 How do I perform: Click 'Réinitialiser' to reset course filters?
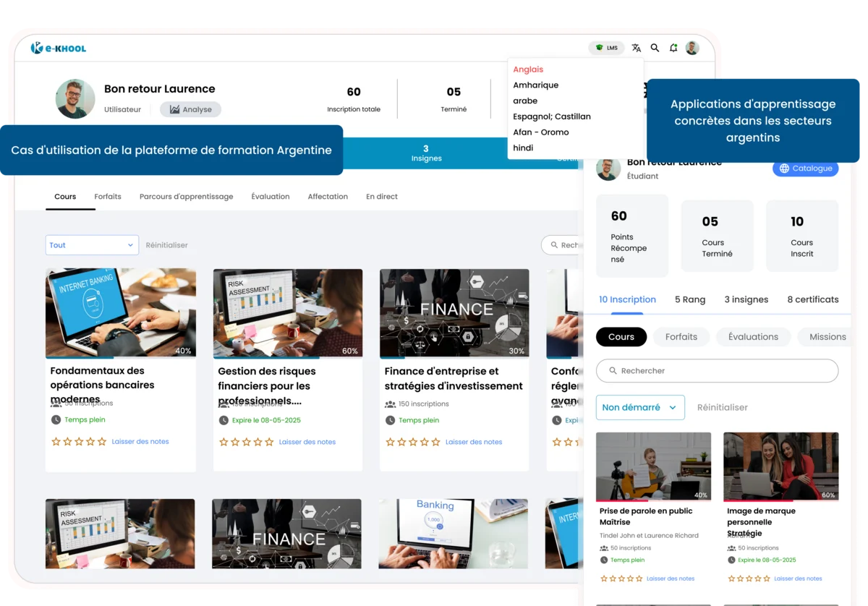click(167, 244)
